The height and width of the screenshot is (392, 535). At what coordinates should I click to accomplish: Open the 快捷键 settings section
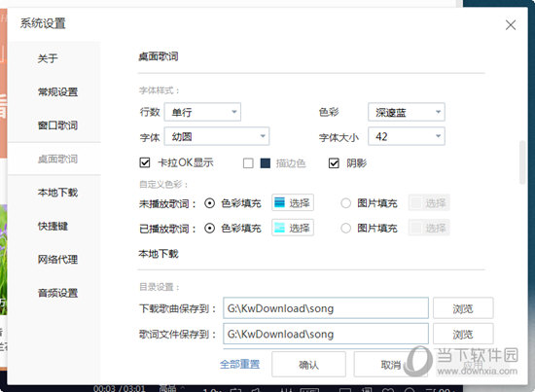click(53, 227)
